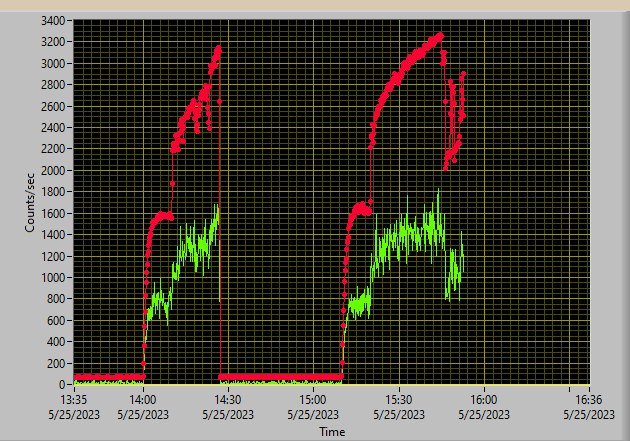
Task: Click the 400 Y-axis tick label
Action: [x=56, y=342]
